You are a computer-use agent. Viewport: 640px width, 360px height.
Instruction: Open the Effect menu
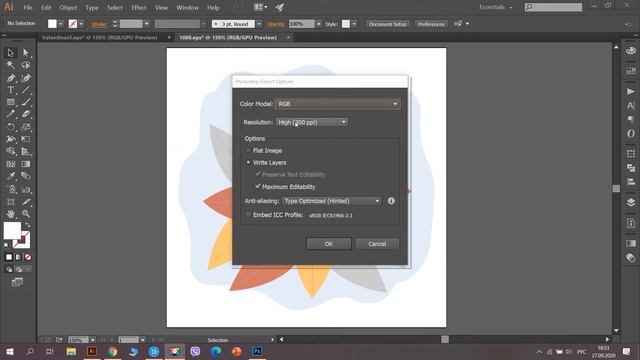[139, 8]
